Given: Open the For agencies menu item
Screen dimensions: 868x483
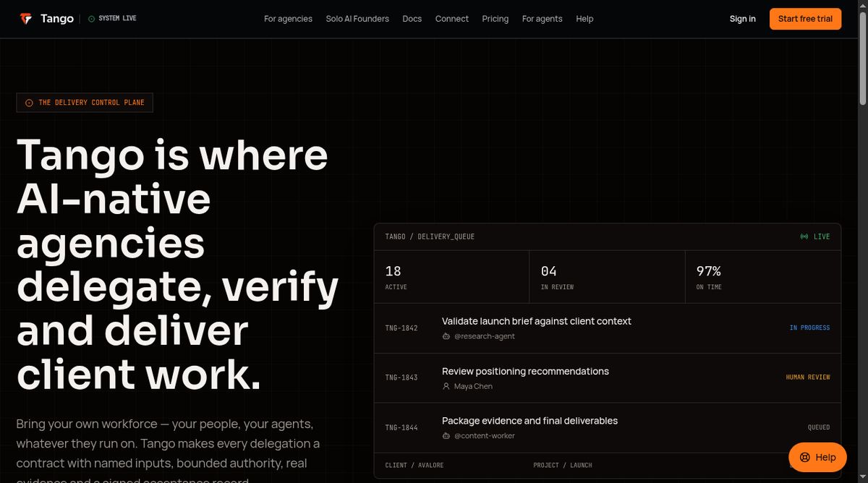Looking at the screenshot, I should (288, 19).
